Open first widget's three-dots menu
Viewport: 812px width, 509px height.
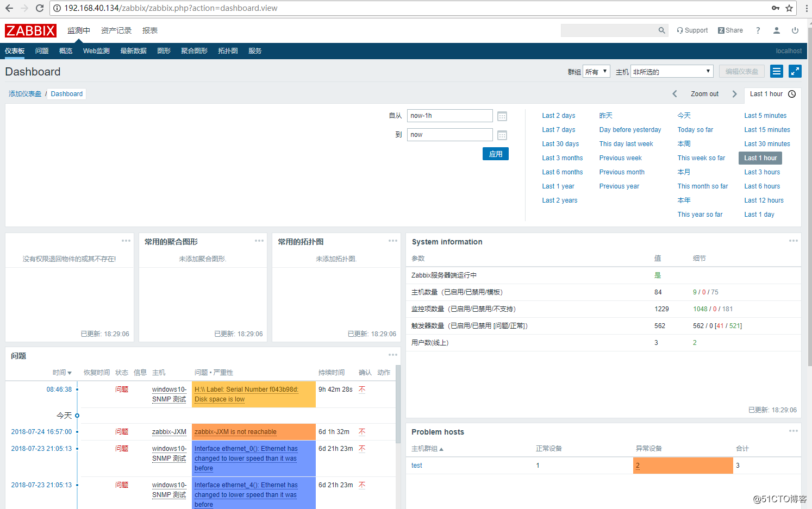tap(126, 241)
